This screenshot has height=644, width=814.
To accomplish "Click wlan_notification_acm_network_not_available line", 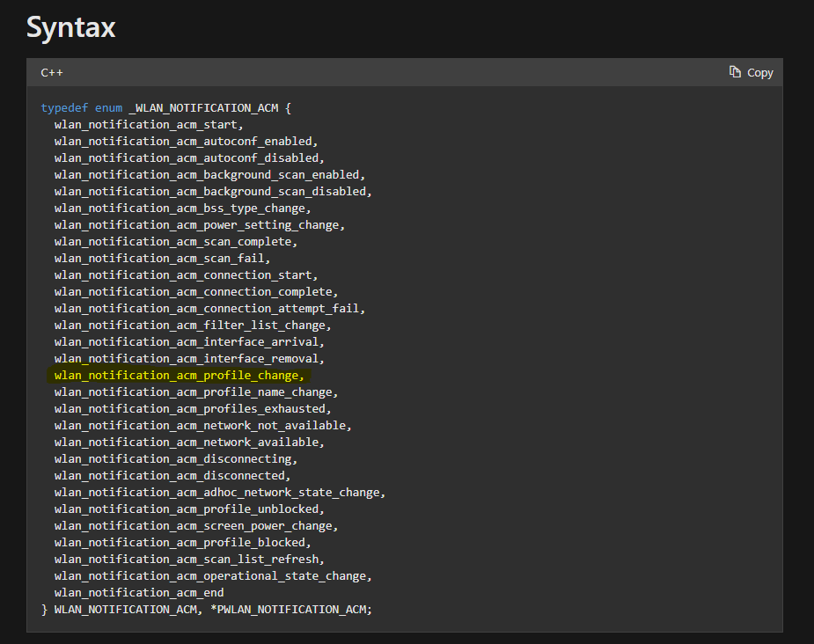I will coord(203,426).
